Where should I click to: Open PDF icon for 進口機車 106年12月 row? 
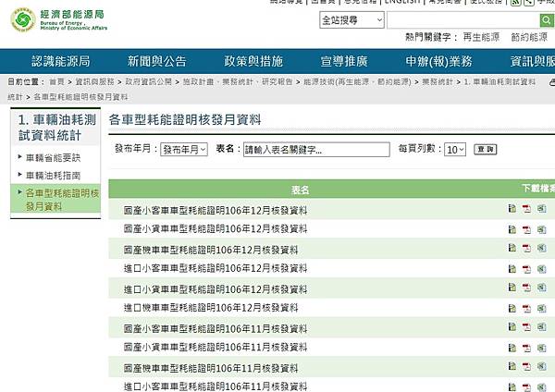[526, 309]
